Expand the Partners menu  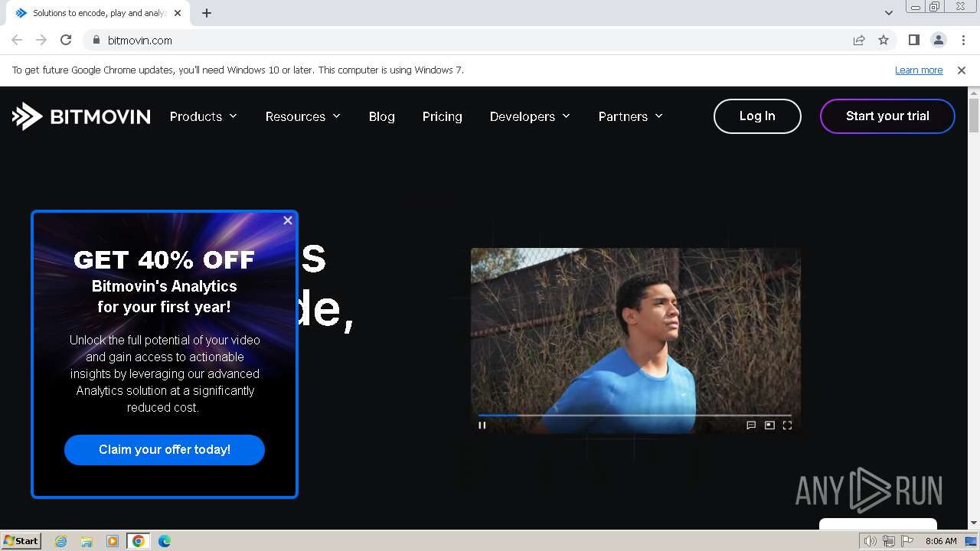(x=631, y=116)
